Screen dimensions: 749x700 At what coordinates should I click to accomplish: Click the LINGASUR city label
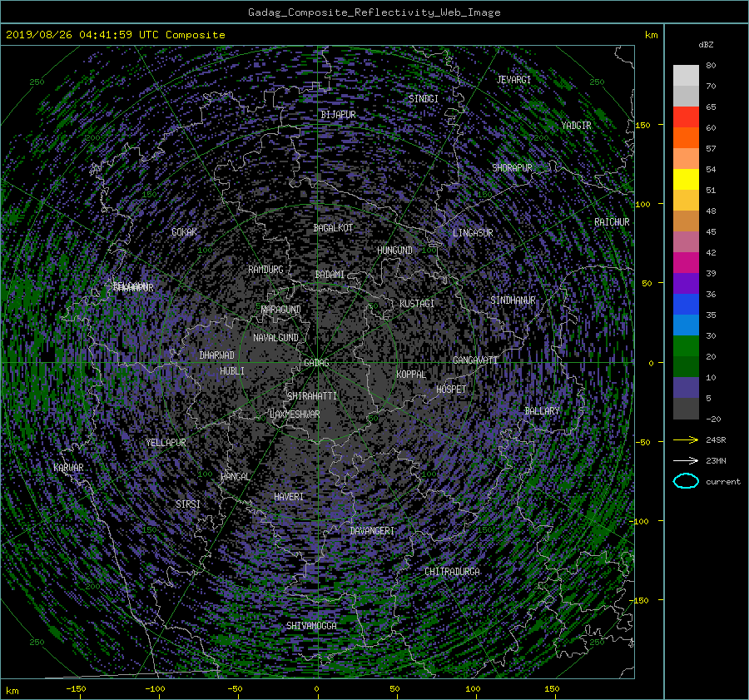[x=473, y=233]
